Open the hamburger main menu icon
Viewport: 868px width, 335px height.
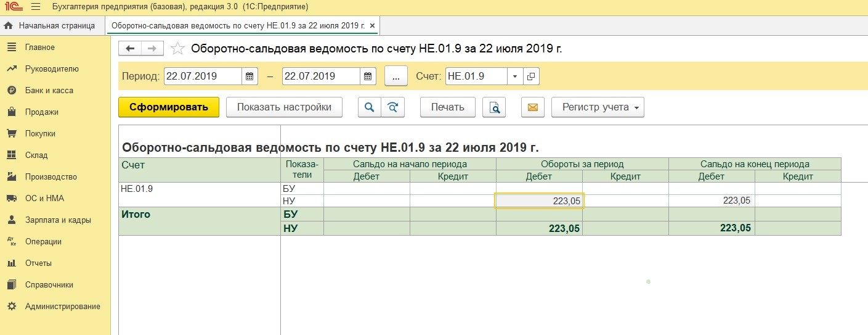[x=35, y=7]
